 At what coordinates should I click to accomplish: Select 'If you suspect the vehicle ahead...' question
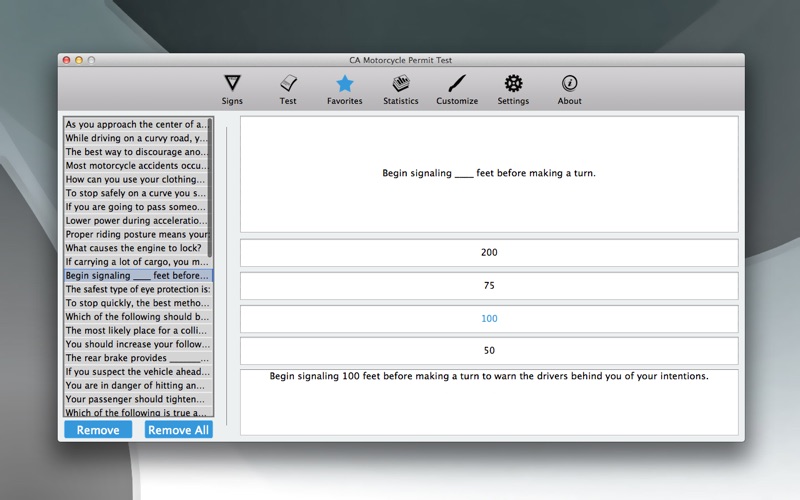138,372
